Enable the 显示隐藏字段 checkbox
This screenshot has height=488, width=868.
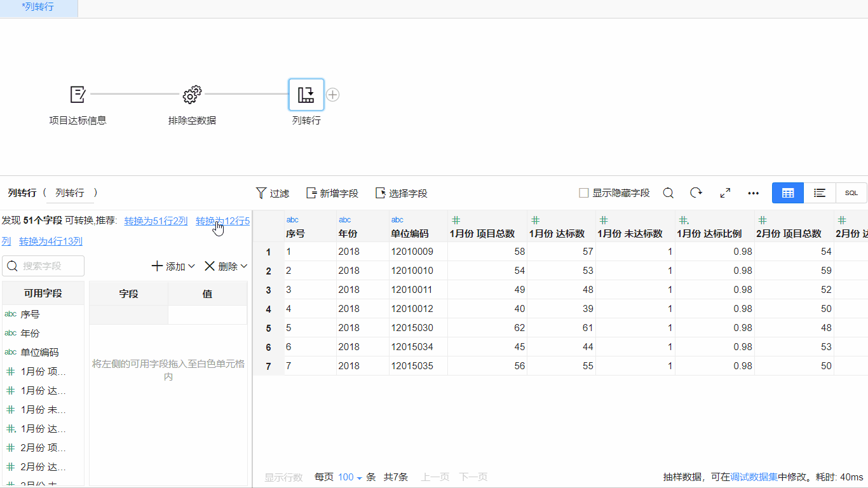coord(584,193)
